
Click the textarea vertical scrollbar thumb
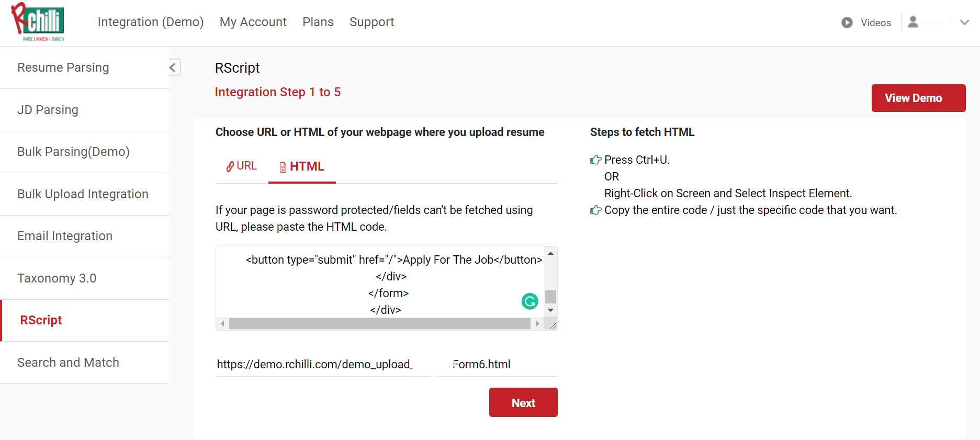[x=550, y=297]
